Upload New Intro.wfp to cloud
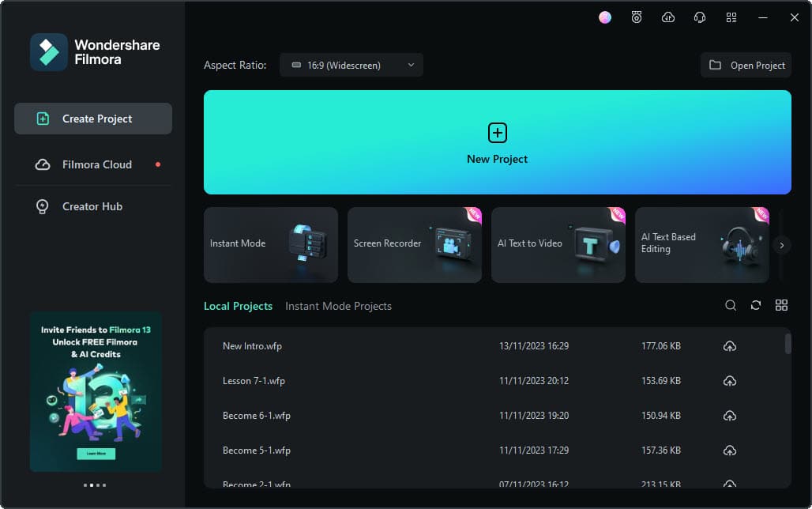 (x=730, y=345)
